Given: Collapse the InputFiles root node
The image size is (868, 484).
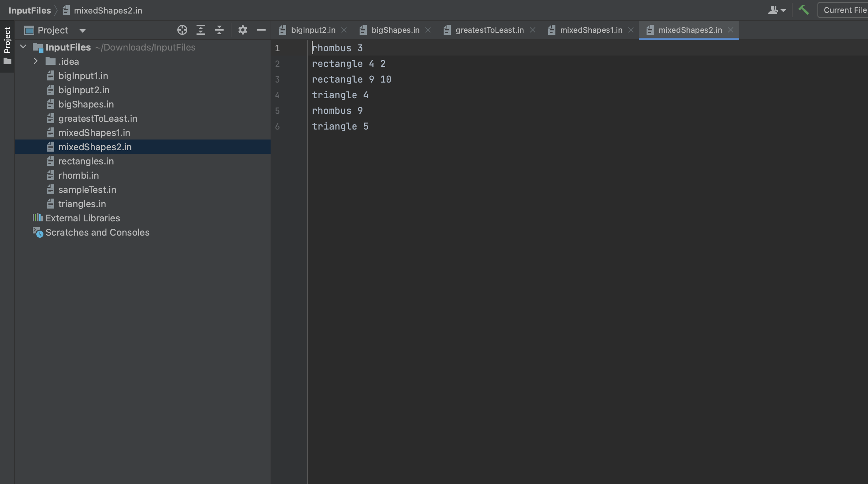Looking at the screenshot, I should point(23,46).
